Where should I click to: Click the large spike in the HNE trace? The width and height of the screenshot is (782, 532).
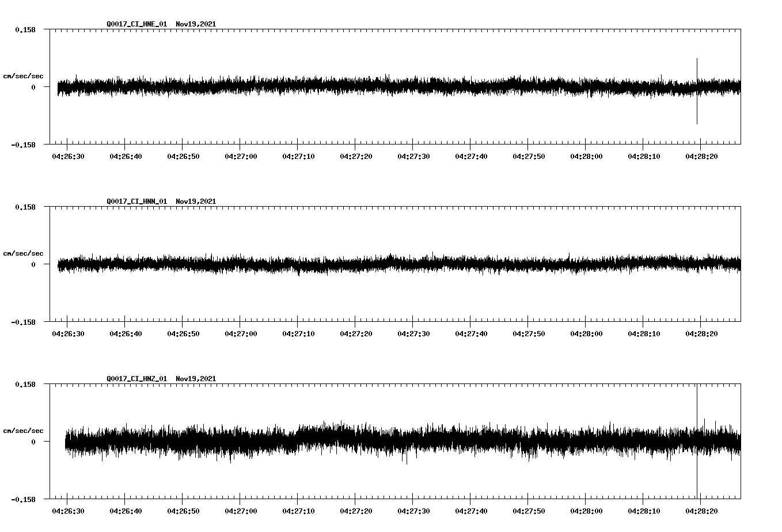pos(697,91)
